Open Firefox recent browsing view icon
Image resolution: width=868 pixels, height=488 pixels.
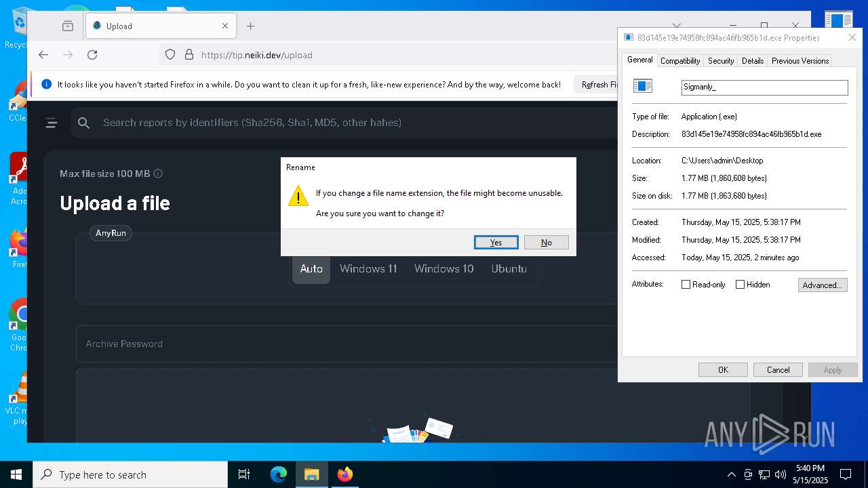[x=68, y=26]
